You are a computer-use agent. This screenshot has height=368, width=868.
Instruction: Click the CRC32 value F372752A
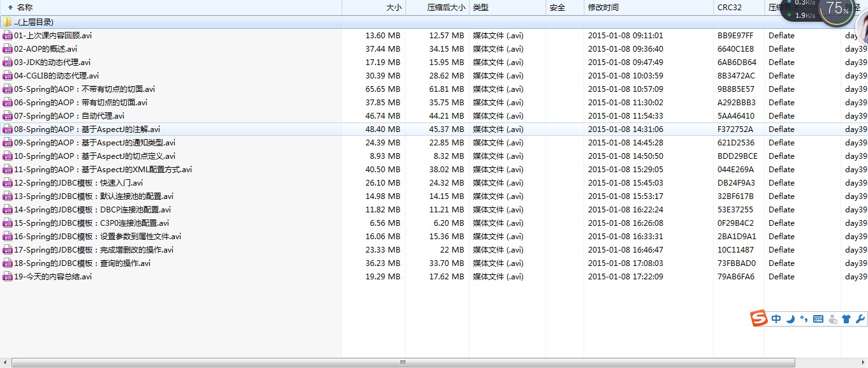tap(735, 129)
